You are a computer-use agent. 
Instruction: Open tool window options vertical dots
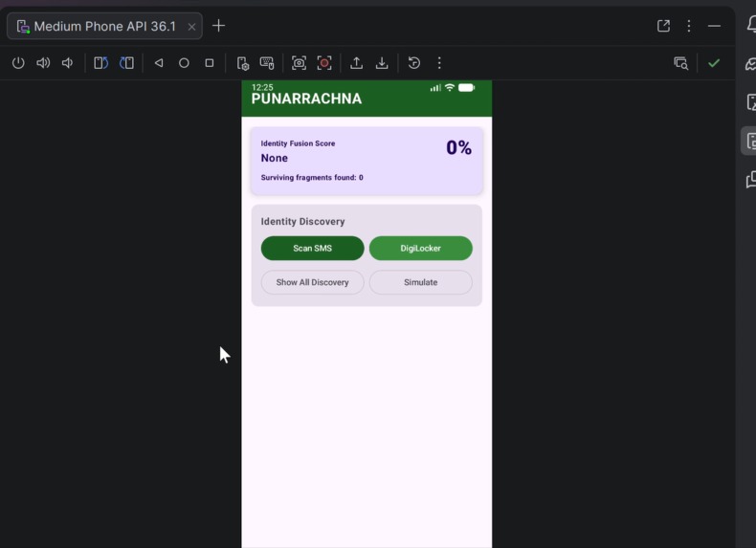689,26
